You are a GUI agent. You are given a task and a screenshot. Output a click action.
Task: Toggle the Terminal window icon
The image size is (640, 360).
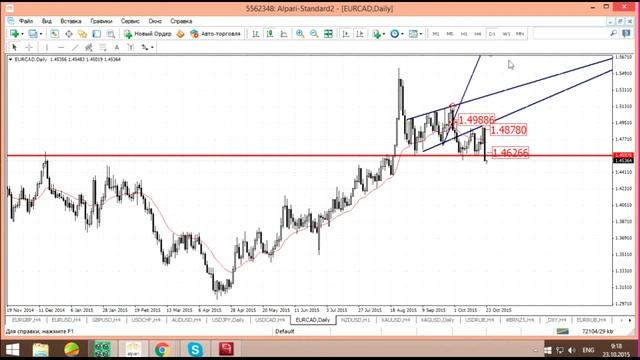96,34
